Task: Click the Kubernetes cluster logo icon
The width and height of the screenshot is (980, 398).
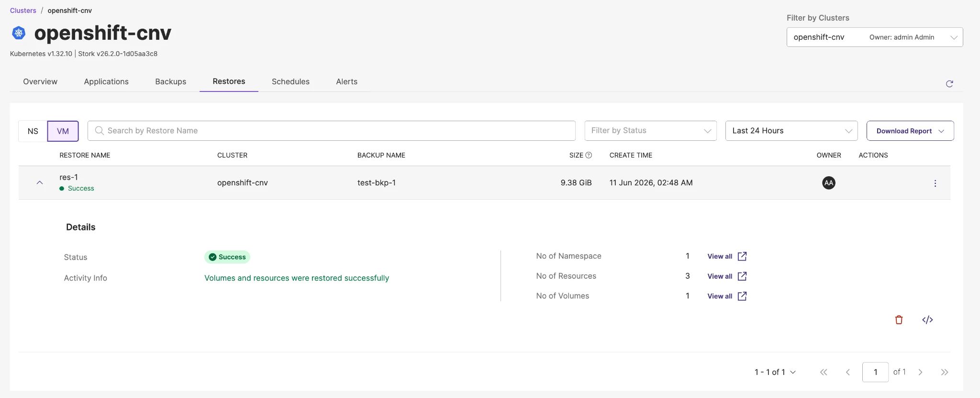Action: point(19,33)
